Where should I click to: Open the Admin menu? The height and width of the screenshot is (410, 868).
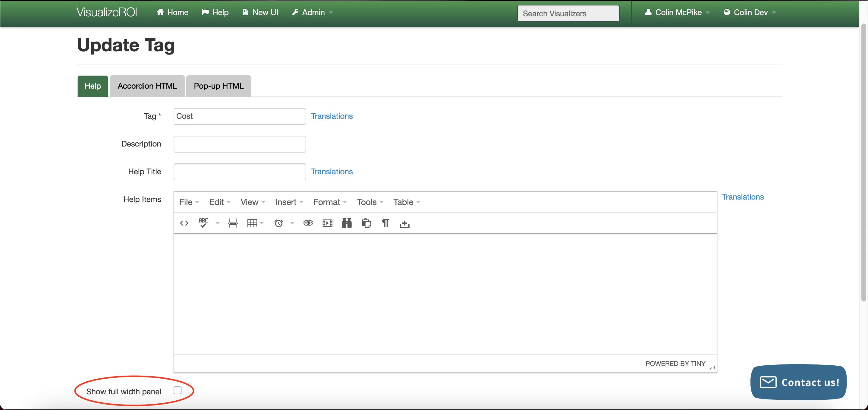tap(312, 12)
